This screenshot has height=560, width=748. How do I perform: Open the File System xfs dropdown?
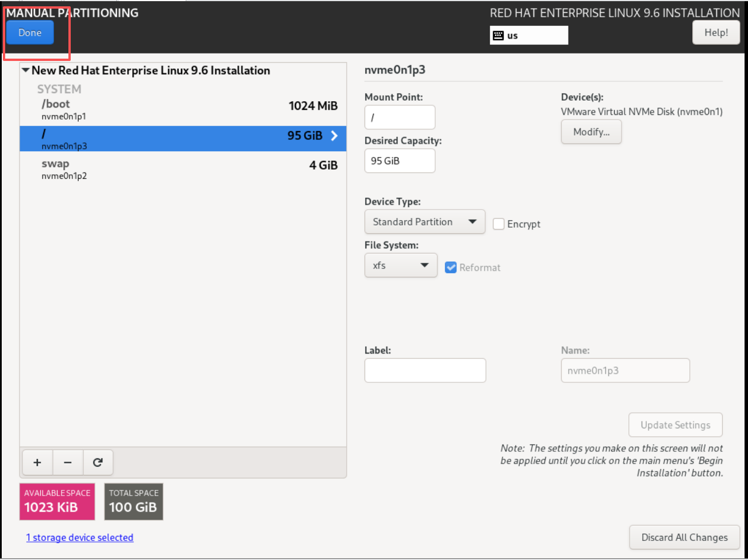(x=401, y=266)
